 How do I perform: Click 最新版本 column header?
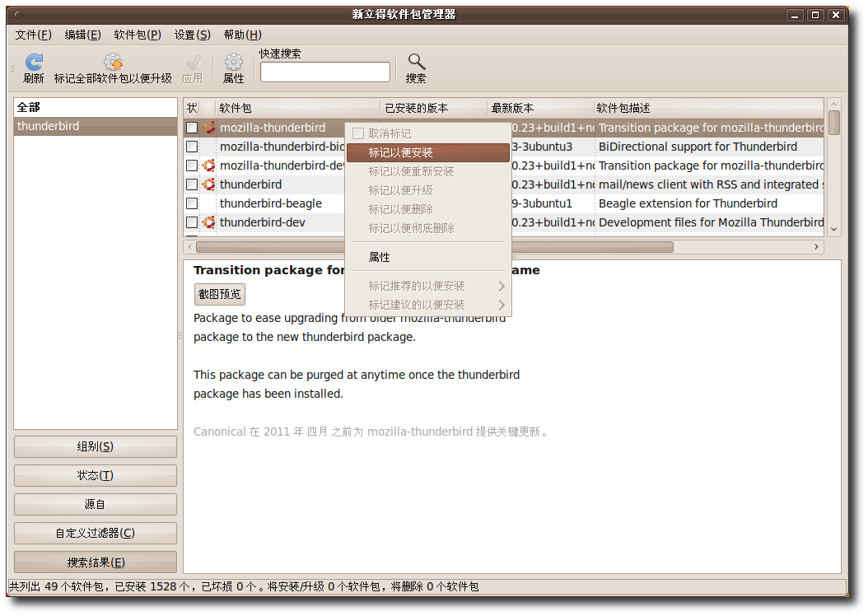[540, 108]
